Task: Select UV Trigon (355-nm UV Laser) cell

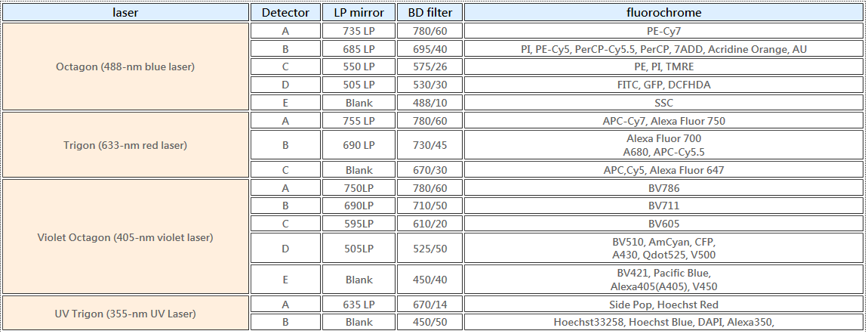Action: pos(125,313)
